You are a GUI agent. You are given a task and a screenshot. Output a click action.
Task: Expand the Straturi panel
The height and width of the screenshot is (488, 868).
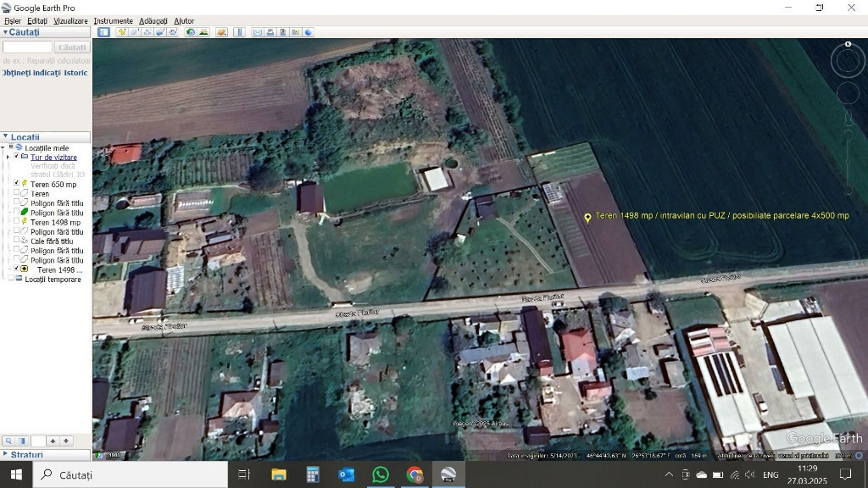5,455
